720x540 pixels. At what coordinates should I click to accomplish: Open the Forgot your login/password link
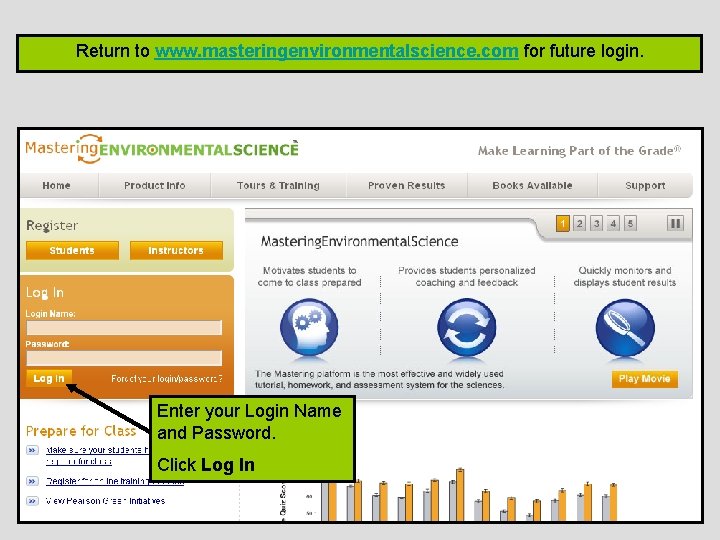coord(167,379)
